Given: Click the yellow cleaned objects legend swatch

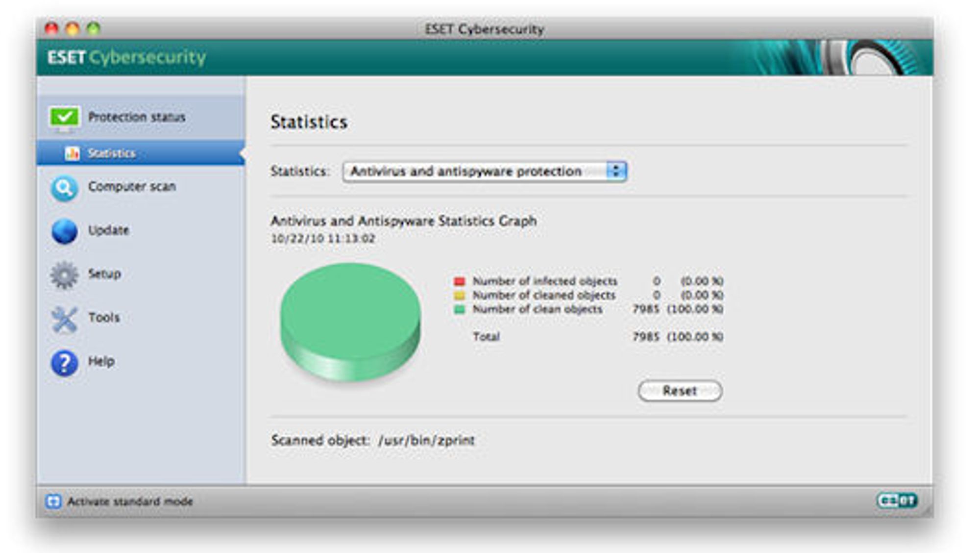Looking at the screenshot, I should click(x=459, y=296).
